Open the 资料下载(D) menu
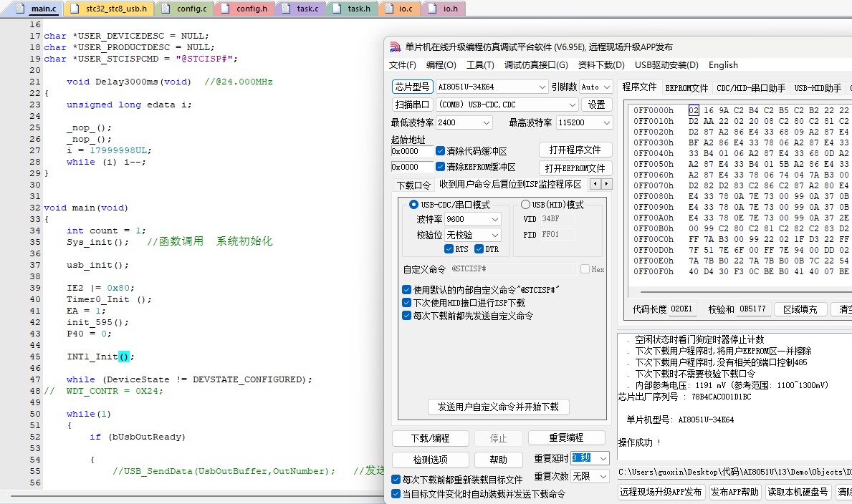Screen dimensions: 852x504 pyautogui.click(x=601, y=65)
